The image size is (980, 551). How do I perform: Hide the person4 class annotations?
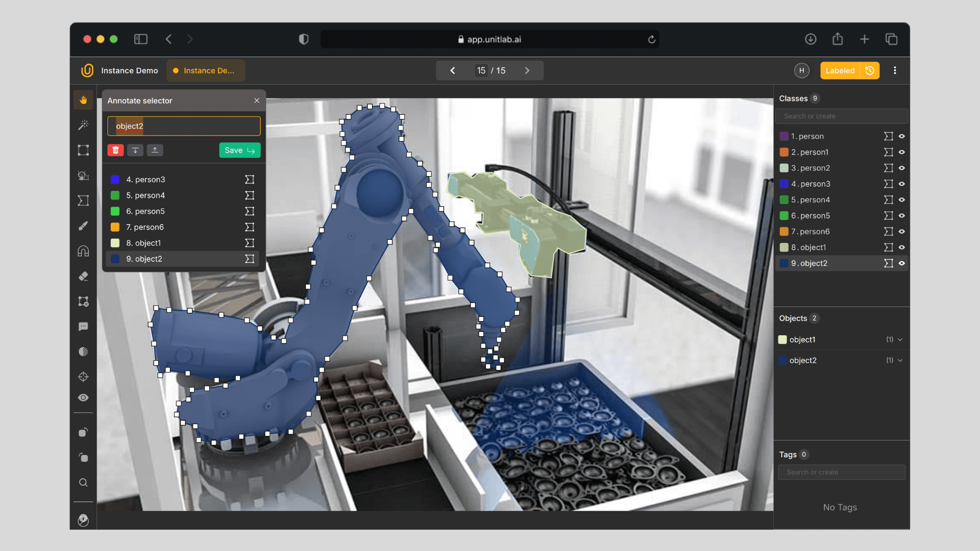902,199
